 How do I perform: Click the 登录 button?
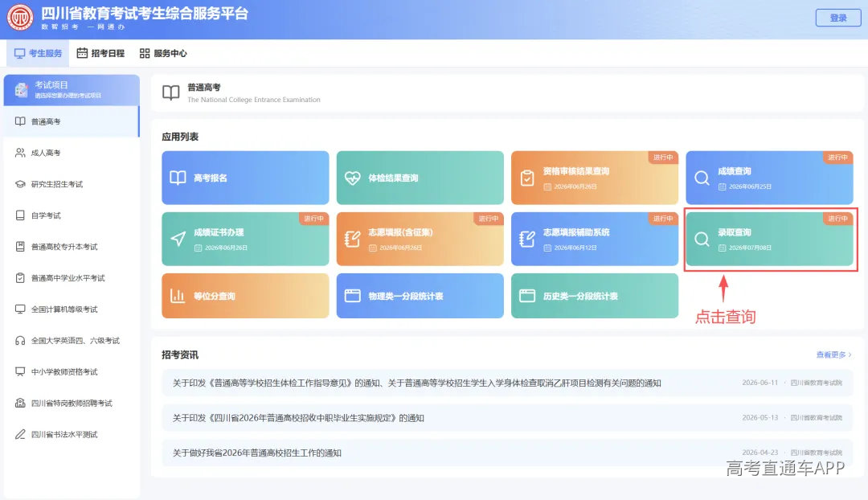click(838, 18)
